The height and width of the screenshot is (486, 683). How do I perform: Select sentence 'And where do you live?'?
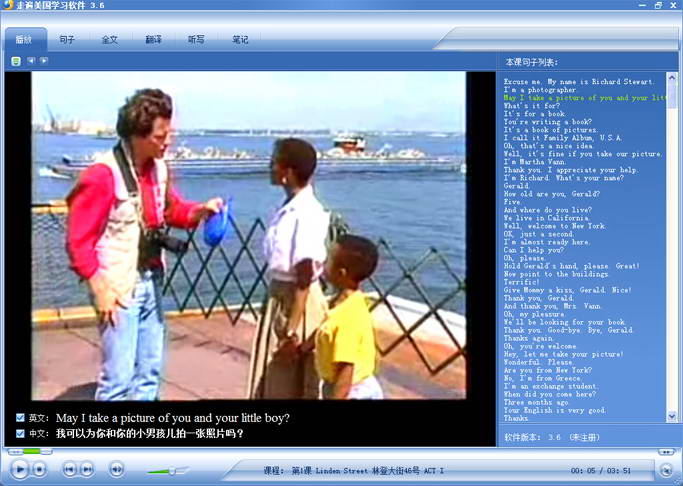pos(548,210)
